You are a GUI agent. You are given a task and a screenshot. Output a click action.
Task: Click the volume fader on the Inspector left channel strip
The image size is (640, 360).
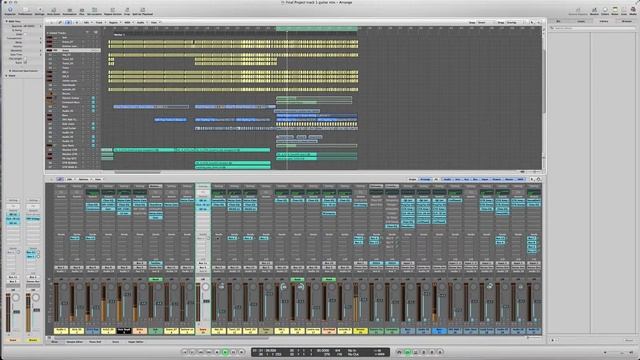point(16,312)
